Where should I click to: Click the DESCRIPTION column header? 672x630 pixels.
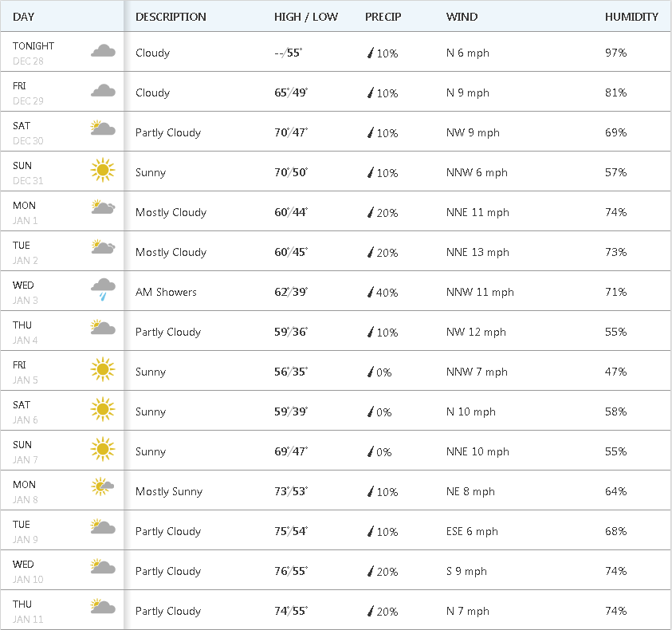tap(171, 17)
